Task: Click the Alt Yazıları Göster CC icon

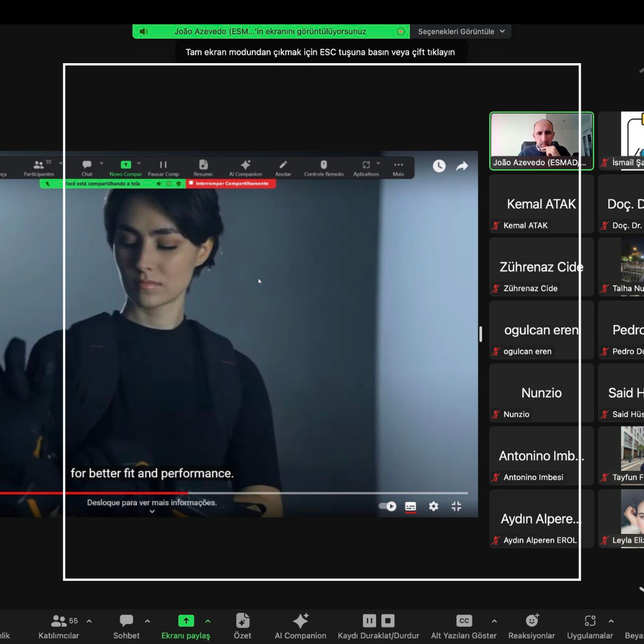Action: tap(464, 621)
